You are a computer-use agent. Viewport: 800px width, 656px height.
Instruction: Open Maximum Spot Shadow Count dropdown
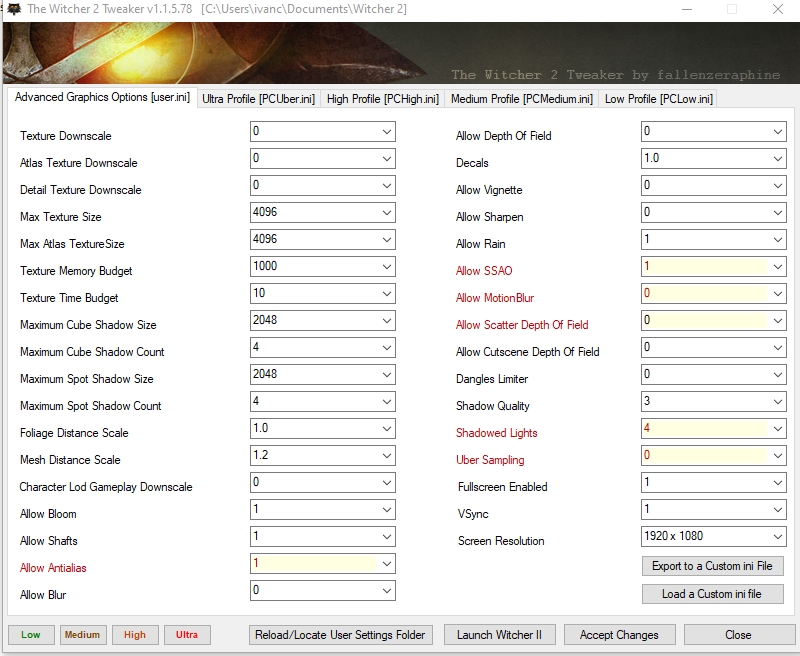322,402
